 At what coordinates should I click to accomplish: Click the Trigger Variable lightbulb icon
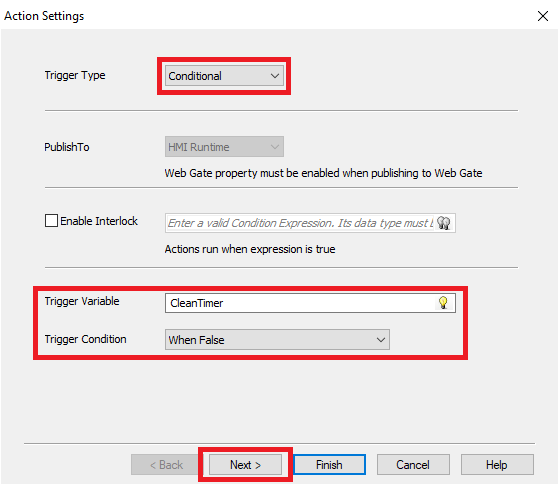443,303
